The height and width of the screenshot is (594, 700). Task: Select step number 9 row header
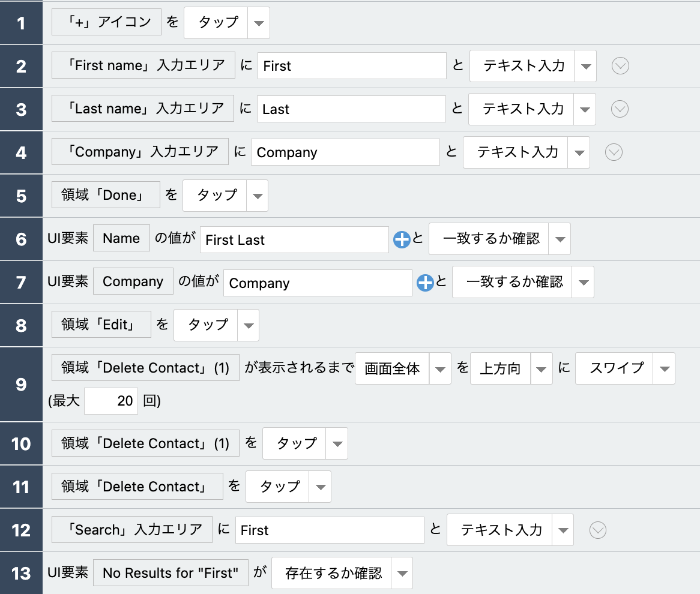tap(21, 384)
